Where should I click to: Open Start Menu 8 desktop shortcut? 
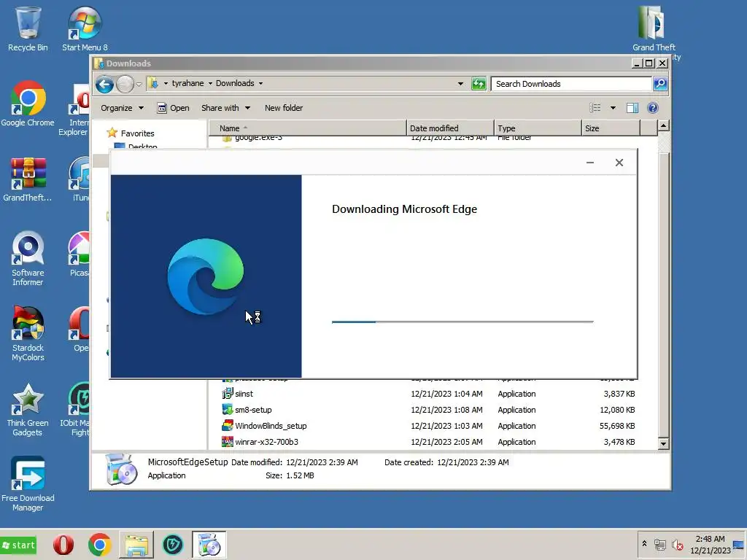[85, 28]
